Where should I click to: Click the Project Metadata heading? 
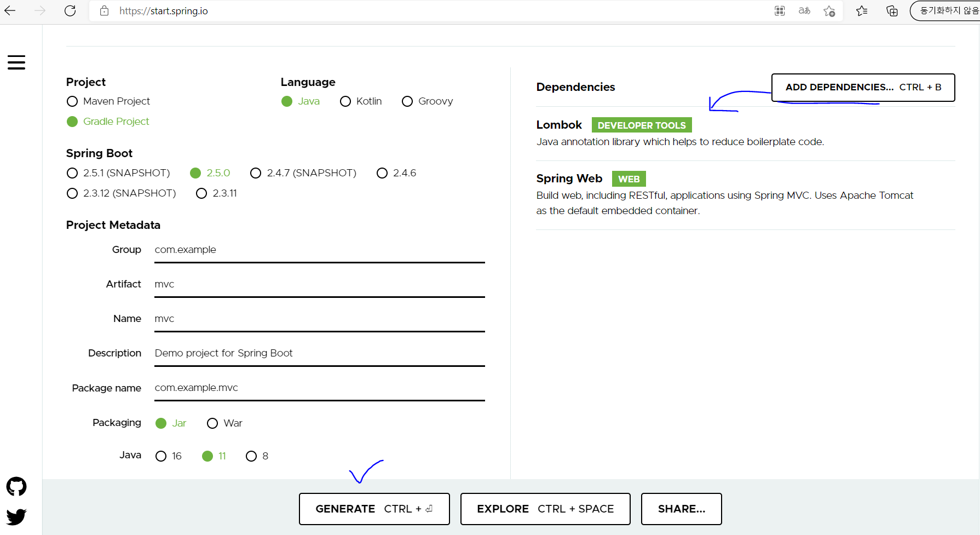[x=113, y=225]
